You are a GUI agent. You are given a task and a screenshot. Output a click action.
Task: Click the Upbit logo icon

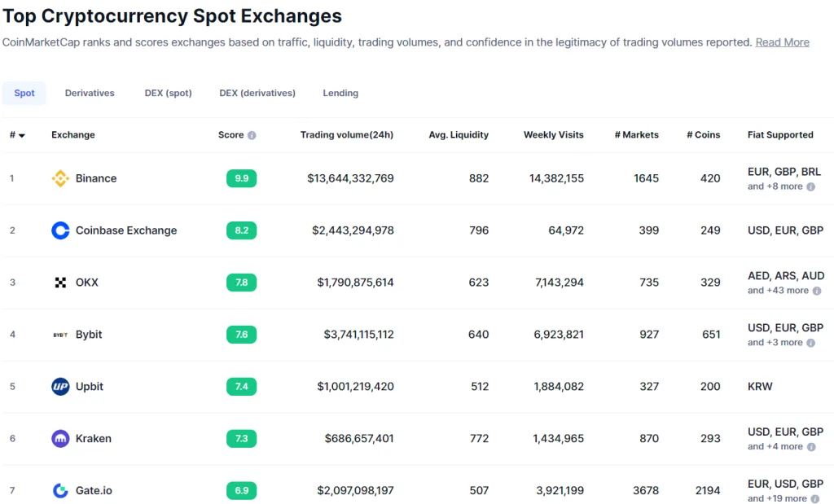60,387
